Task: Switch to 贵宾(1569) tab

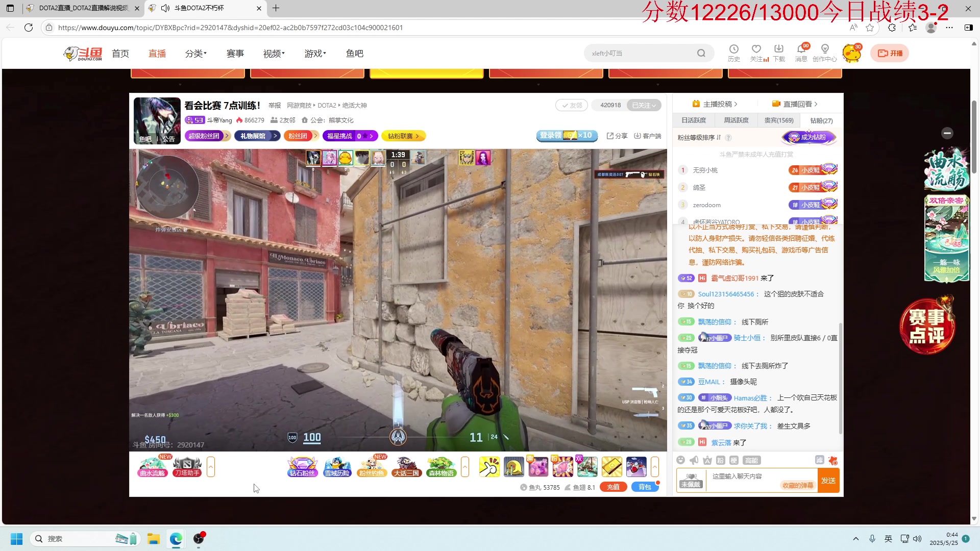Action: click(x=779, y=120)
